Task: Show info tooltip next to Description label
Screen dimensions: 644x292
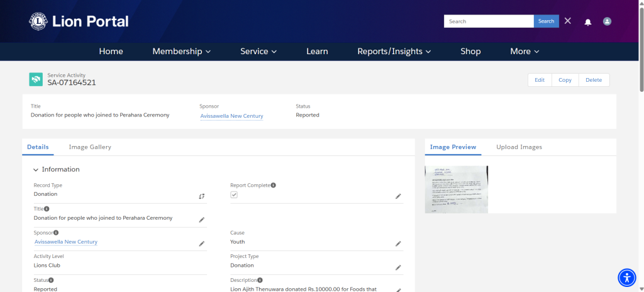Action: pos(260,280)
